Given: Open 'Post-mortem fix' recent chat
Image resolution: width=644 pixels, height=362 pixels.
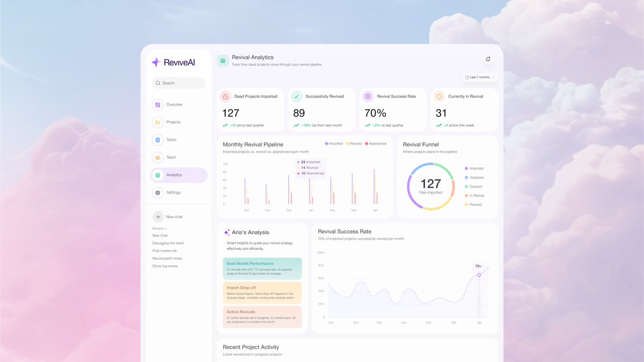Looking at the screenshot, I should click(x=164, y=250).
